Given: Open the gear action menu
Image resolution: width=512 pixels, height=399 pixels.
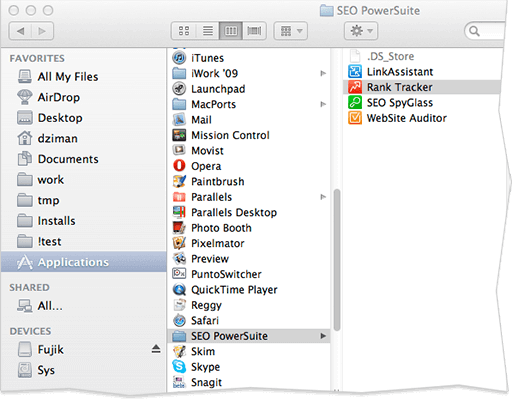Looking at the screenshot, I should [361, 31].
